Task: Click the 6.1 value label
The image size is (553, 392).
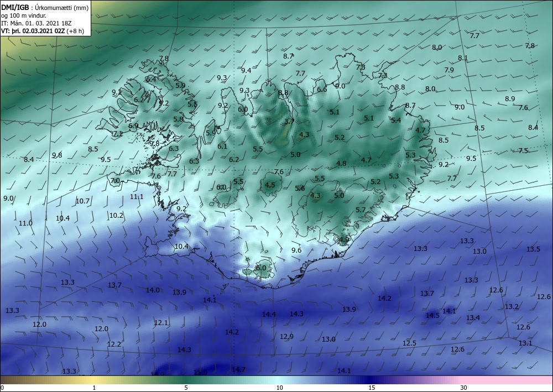Action: 222,147
